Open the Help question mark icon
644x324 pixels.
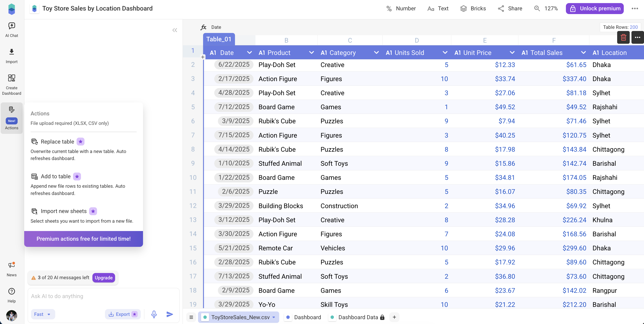pyautogui.click(x=11, y=291)
